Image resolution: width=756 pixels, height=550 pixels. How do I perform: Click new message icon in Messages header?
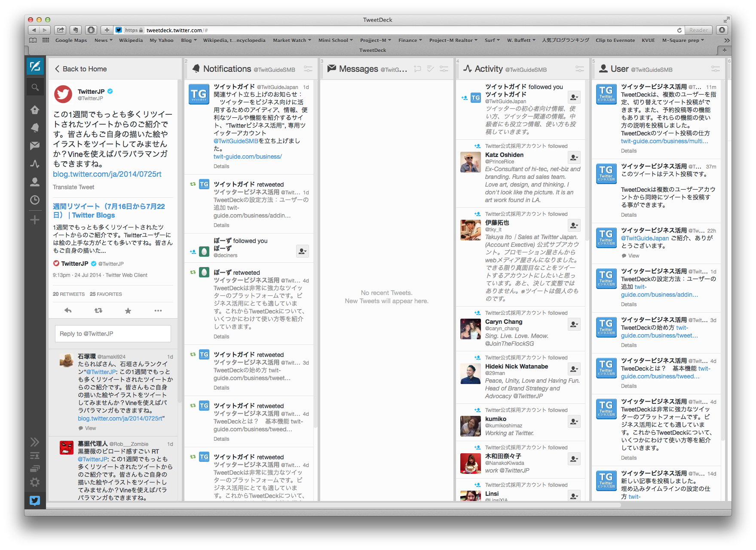(417, 69)
